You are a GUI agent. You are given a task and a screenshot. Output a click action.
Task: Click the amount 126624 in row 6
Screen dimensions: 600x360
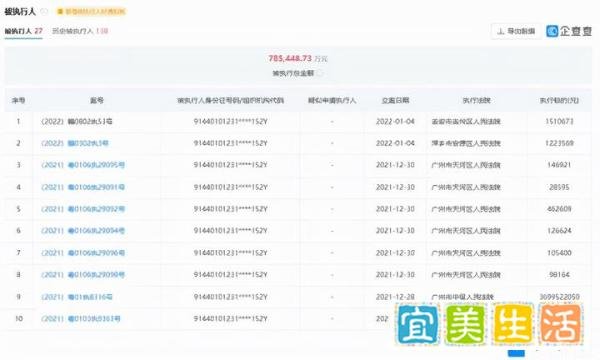coord(559,231)
